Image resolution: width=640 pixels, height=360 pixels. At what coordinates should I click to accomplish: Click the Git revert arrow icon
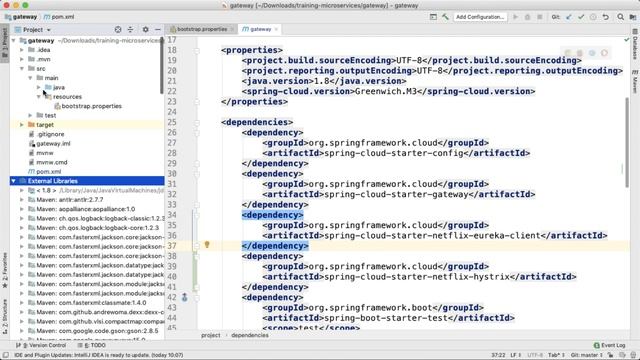point(606,17)
